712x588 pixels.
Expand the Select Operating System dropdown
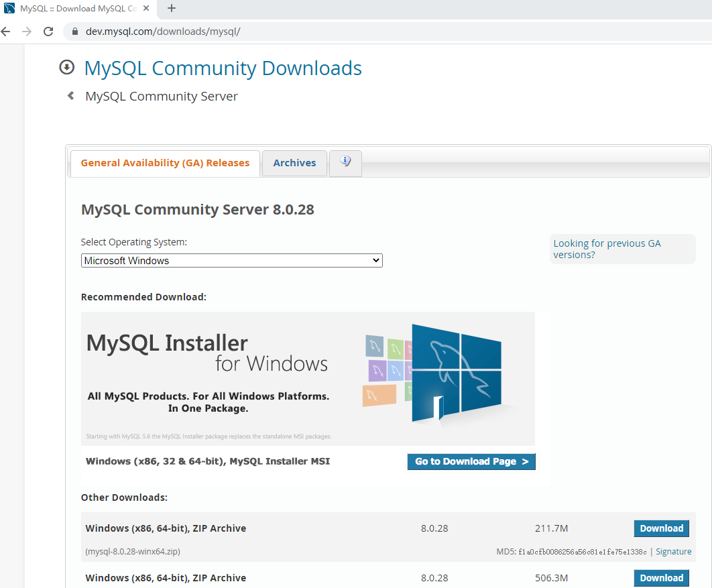[231, 261]
